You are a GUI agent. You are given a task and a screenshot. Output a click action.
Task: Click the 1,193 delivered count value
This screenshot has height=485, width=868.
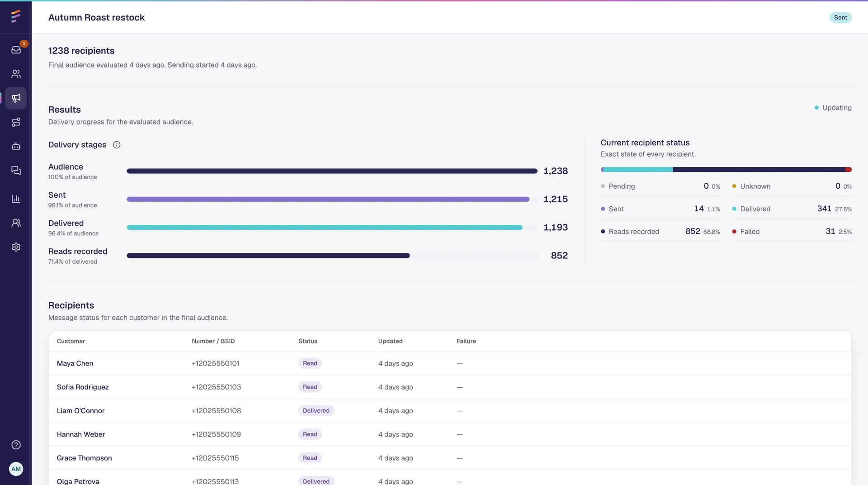[x=556, y=228]
